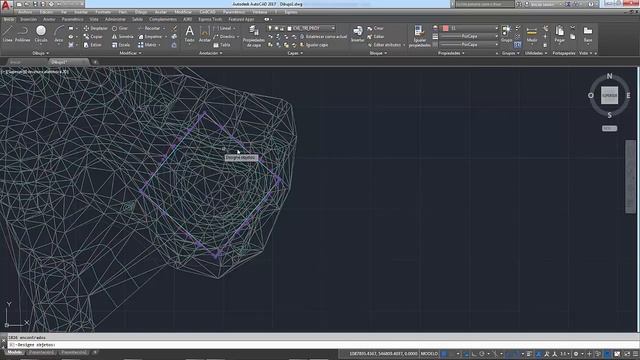Image resolution: width=640 pixels, height=360 pixels.
Task: Click the Desplazar modify command
Action: 96,28
